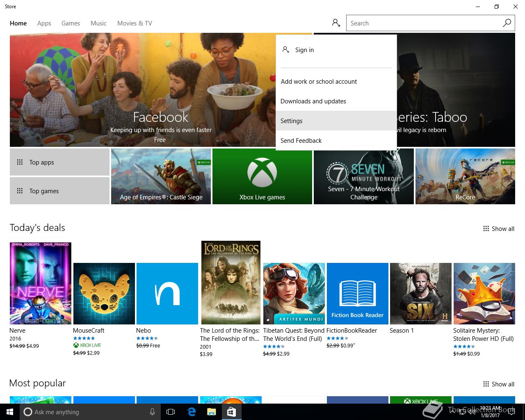Open Solitaire Mystery game artwork
This screenshot has height=420, width=525.
(x=484, y=294)
